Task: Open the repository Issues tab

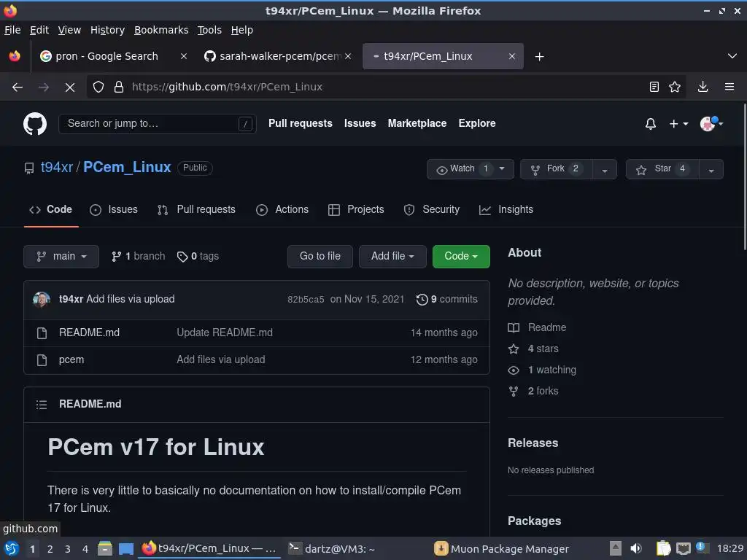Action: (x=114, y=209)
